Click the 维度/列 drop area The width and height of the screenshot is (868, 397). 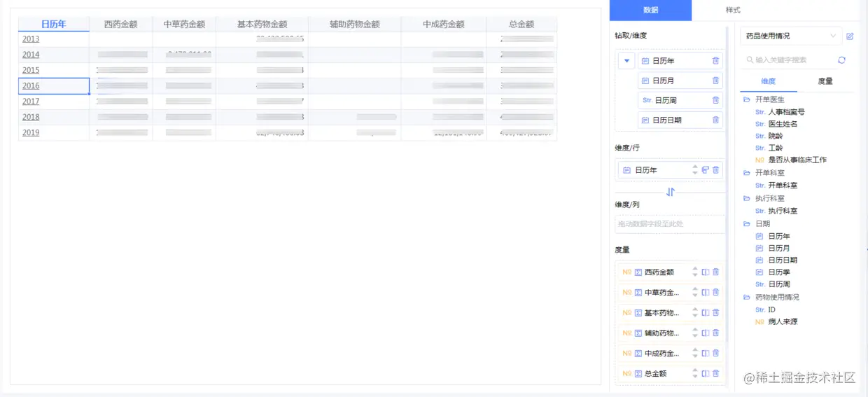tap(670, 224)
